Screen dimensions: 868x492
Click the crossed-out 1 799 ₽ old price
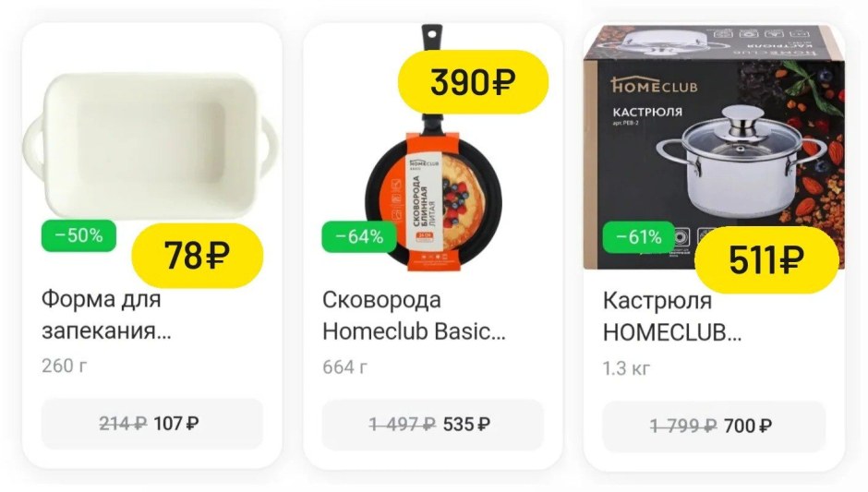pyautogui.click(x=683, y=426)
